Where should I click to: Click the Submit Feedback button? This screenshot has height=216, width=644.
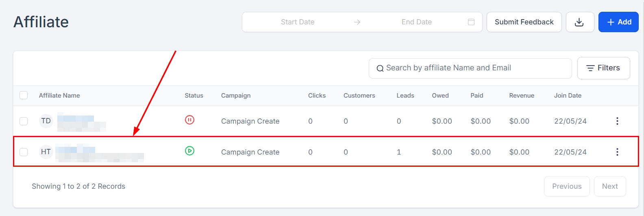point(524,22)
